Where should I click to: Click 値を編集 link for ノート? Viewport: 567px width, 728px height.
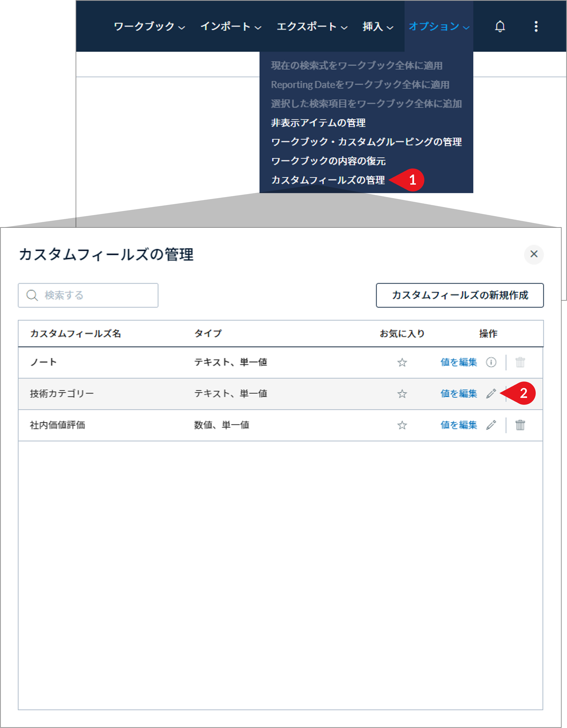click(459, 362)
